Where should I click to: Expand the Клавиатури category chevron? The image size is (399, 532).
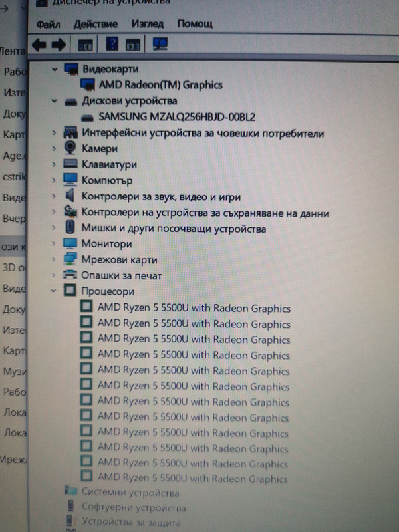[x=54, y=164]
